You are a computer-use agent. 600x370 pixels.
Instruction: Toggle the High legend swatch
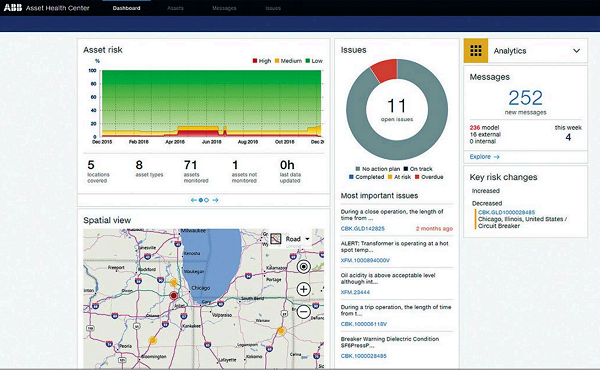pyautogui.click(x=255, y=61)
